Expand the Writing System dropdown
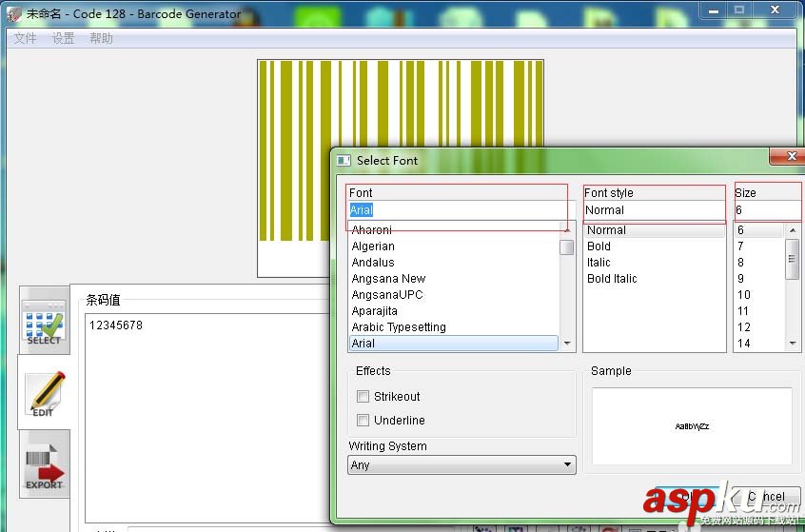Screen dimensions: 805x532 461,464
